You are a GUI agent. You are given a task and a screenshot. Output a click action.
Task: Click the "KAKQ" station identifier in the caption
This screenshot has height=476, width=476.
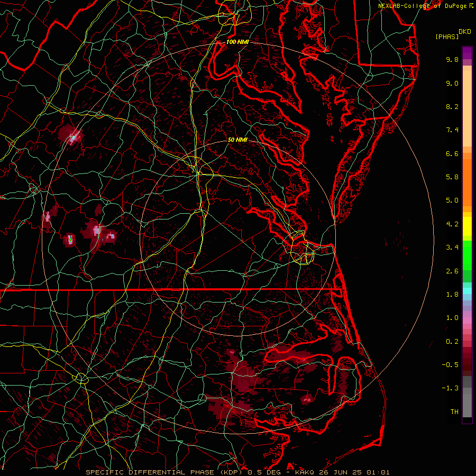pyautogui.click(x=305, y=472)
